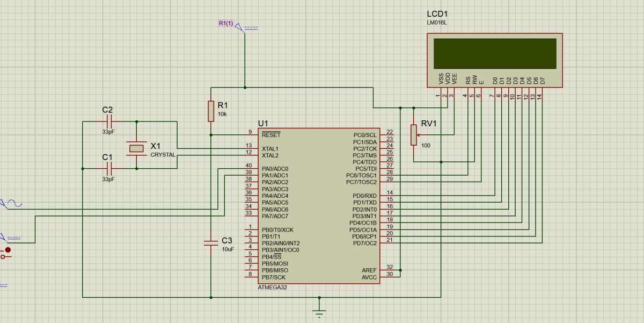Click the 100 value of RV1
Viewport: 644px width, 323px height.
(426, 146)
